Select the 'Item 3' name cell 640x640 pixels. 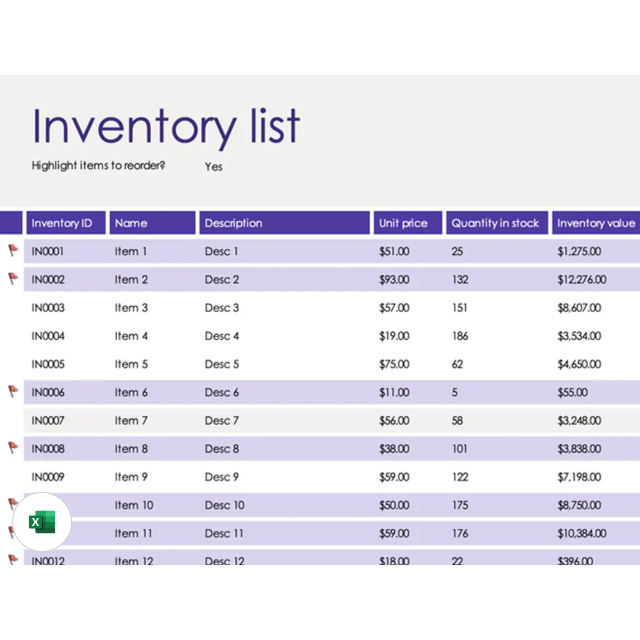click(131, 308)
